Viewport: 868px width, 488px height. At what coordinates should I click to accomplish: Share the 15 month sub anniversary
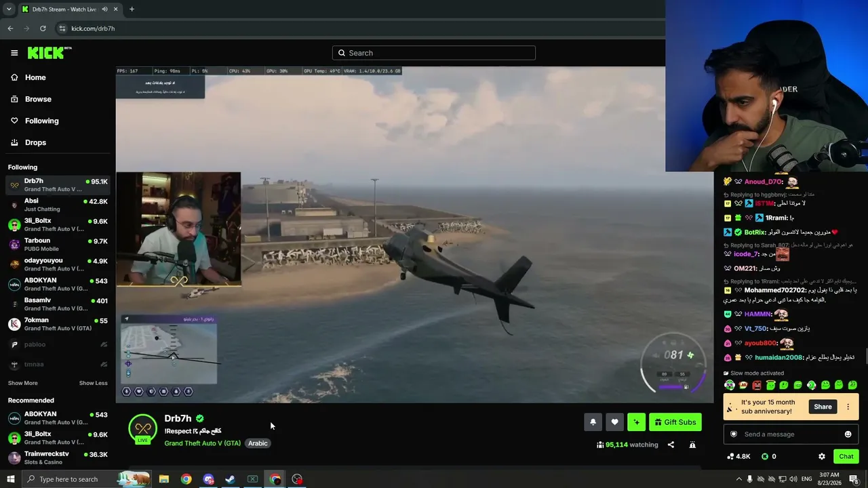[x=823, y=407]
